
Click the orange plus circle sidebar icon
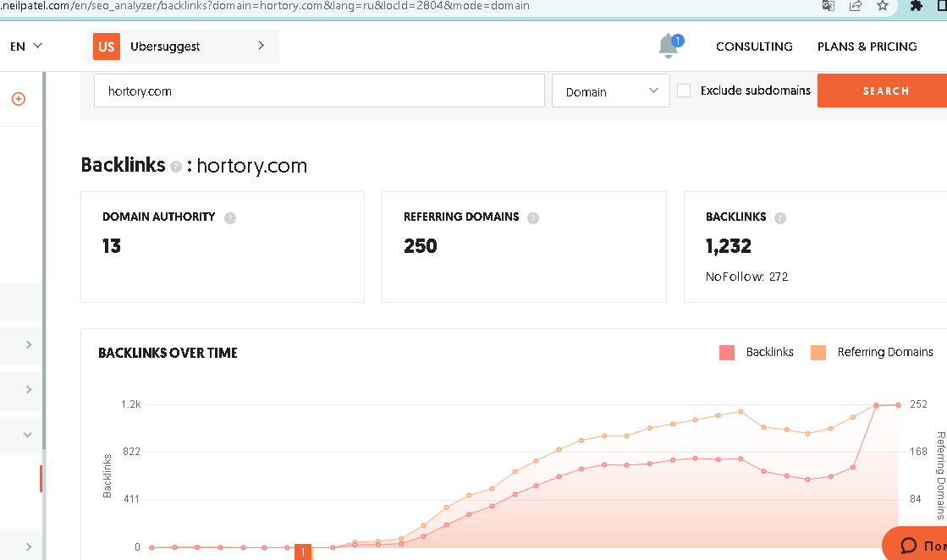coord(19,99)
